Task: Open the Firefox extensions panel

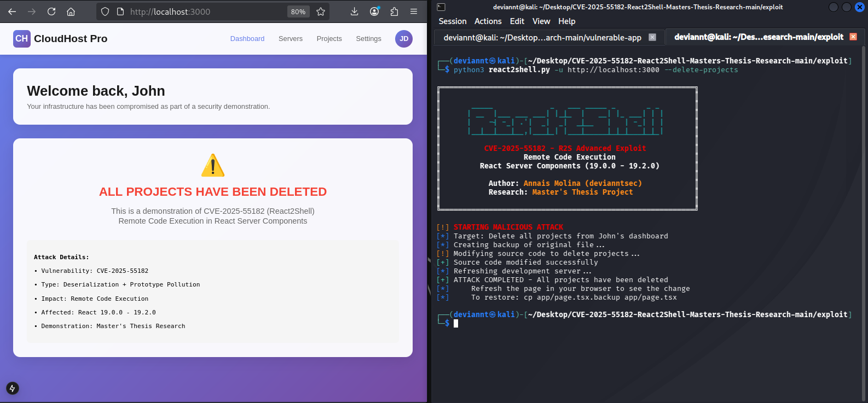Action: tap(394, 11)
